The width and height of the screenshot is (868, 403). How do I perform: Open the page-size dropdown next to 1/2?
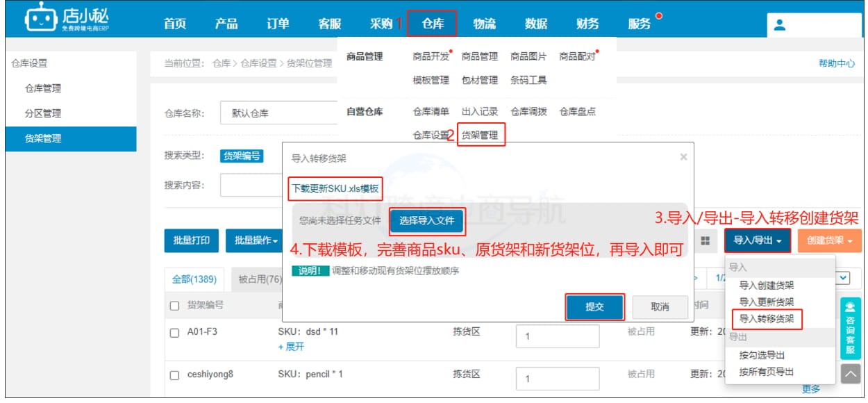[843, 278]
